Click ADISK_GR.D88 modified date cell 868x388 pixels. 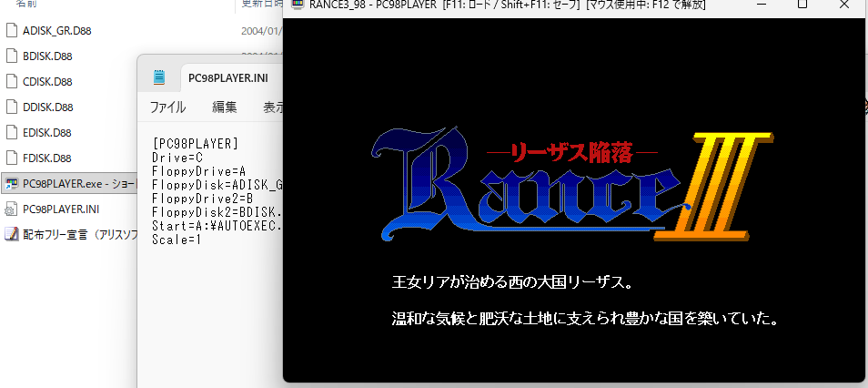(262, 30)
